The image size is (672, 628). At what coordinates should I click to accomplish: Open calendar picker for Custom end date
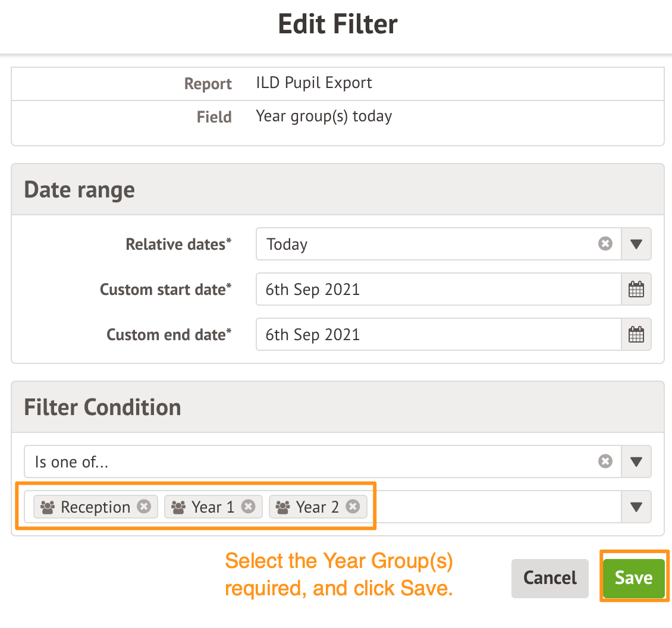tap(636, 335)
